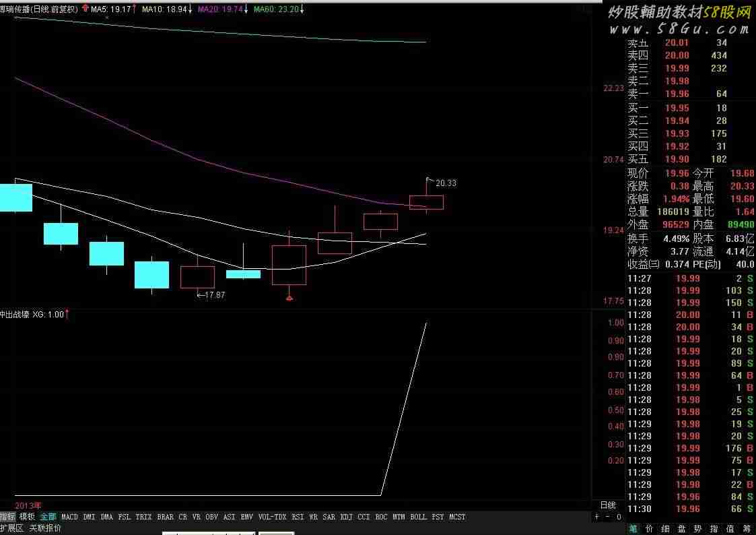Click the 2013年 date label on the chart
This screenshot has height=535, width=756.
coord(28,505)
